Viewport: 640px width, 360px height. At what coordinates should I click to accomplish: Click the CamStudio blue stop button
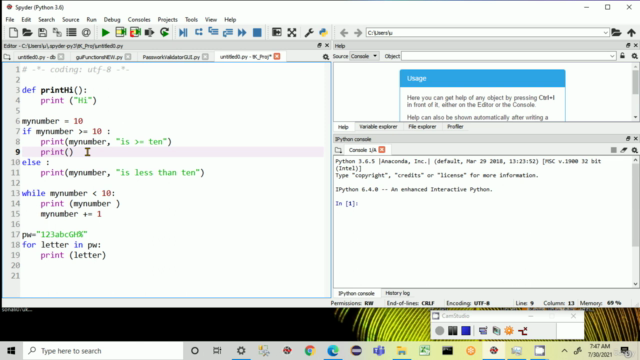[x=466, y=331]
